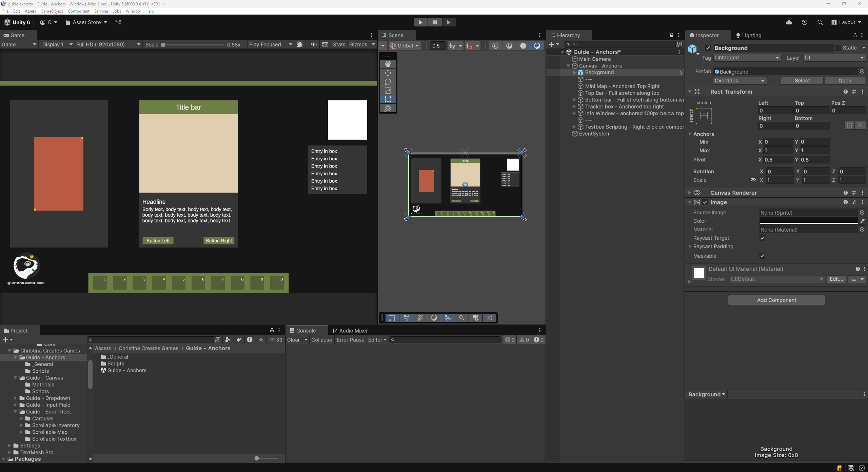
Task: Open the anchor presets stretch box
Action: tap(704, 116)
